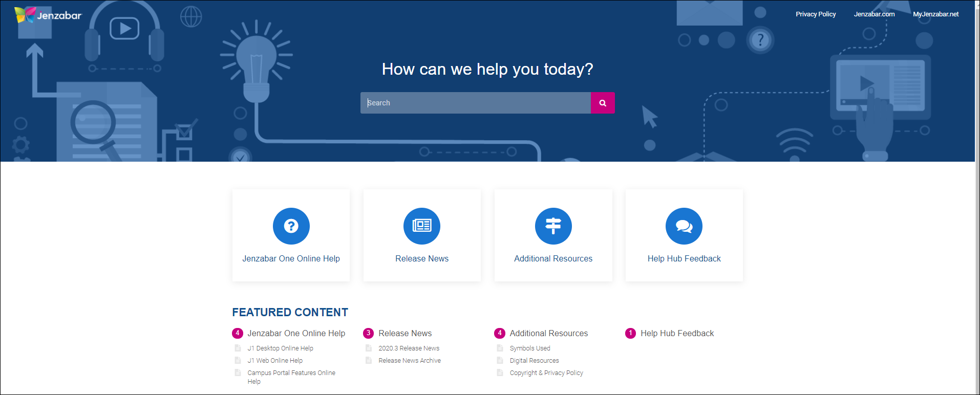Click the document icon beside Symbols Used
Image resolution: width=980 pixels, height=395 pixels.
coord(500,348)
